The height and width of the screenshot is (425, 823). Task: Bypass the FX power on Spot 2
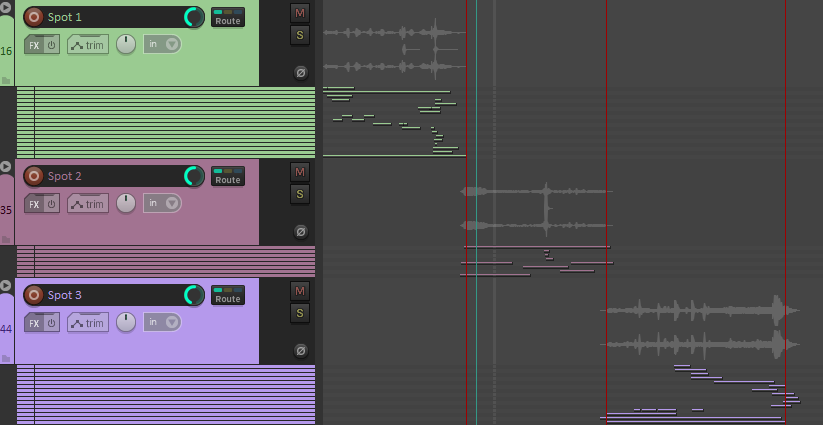(51, 204)
